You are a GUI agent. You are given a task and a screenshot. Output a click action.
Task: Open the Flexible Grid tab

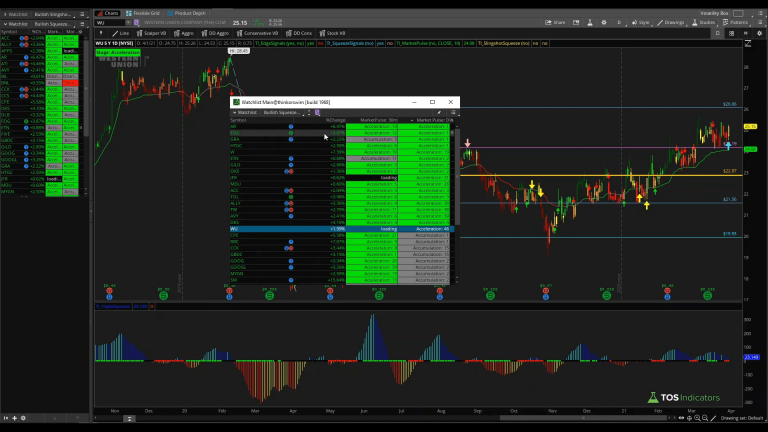[x=143, y=13]
